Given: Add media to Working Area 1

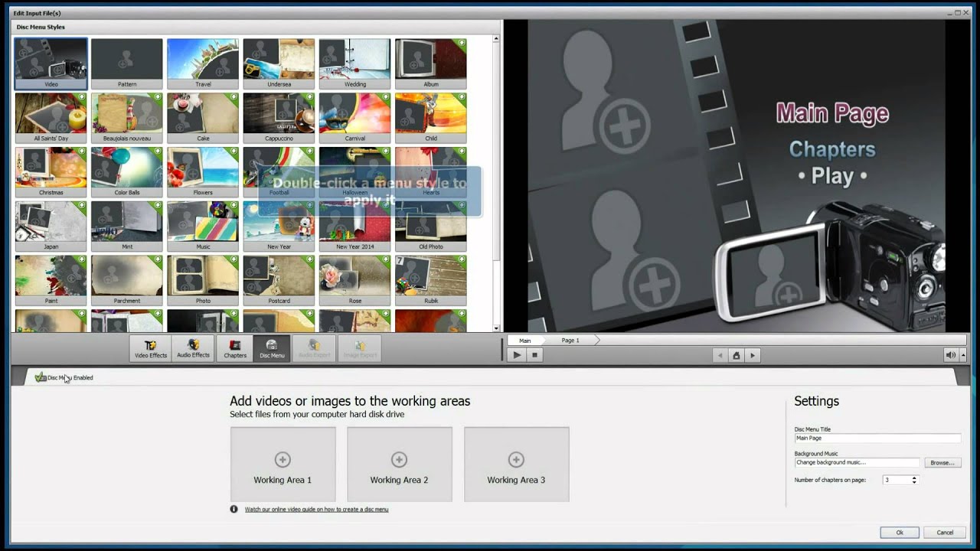Looking at the screenshot, I should (283, 464).
